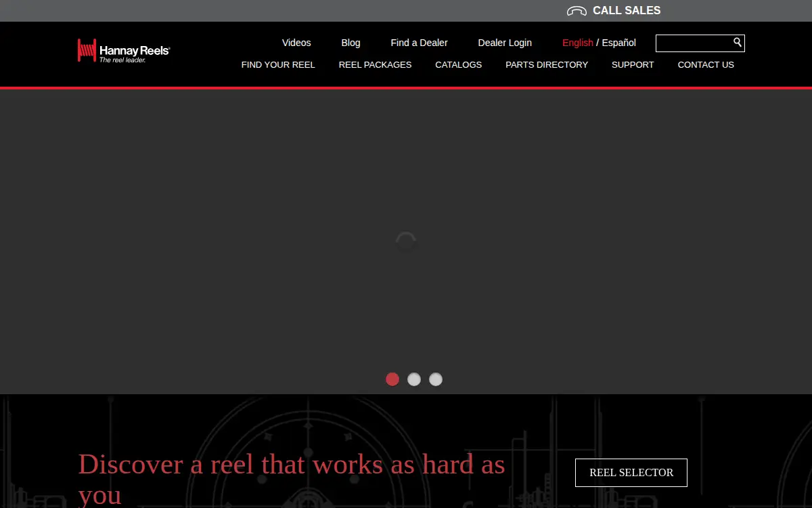Click the 'Discover a reel that works' heading
Image resolution: width=812 pixels, height=508 pixels.
tap(292, 480)
